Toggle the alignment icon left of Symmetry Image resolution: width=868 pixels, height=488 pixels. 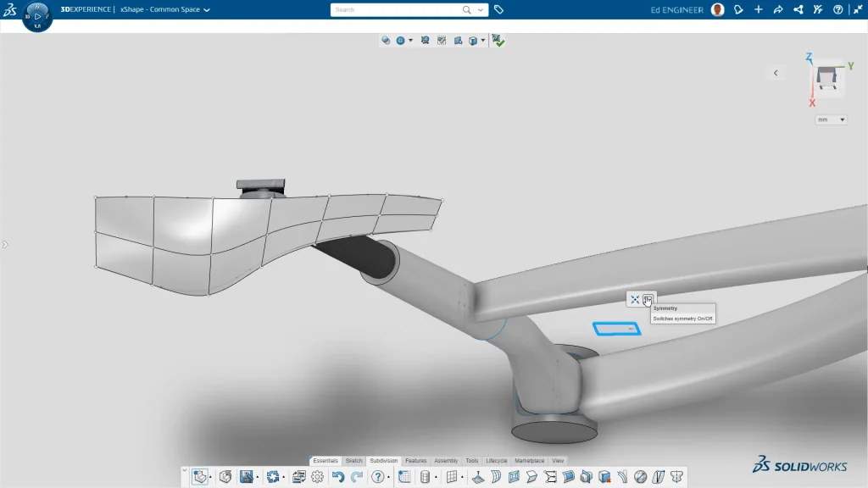(x=634, y=299)
